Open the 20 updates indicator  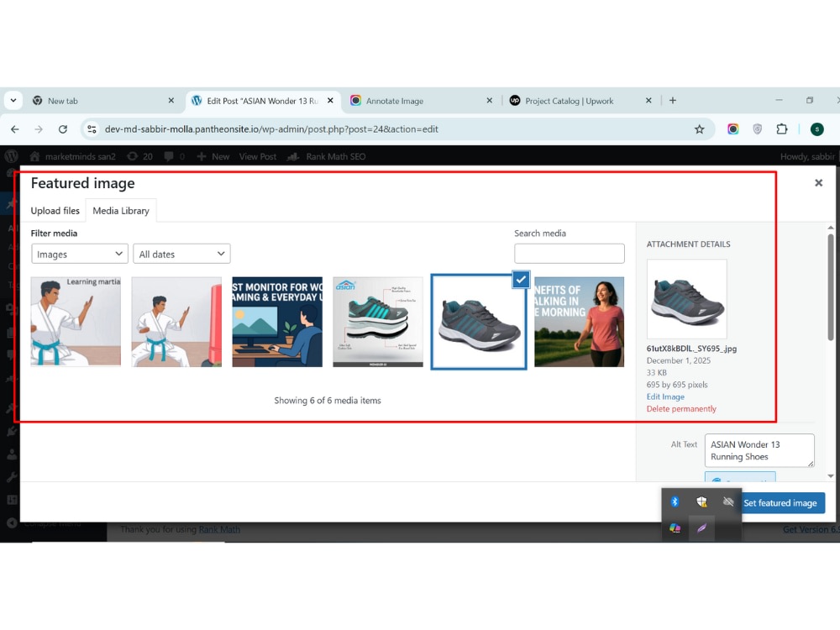(140, 156)
